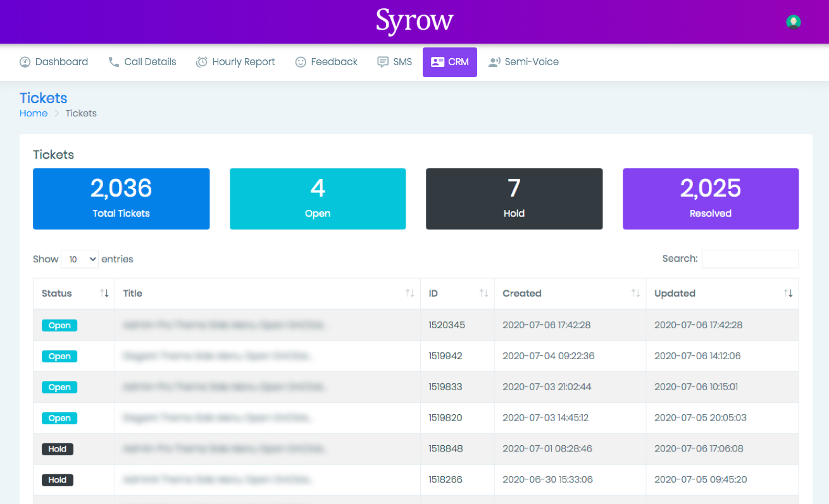The width and height of the screenshot is (829, 504).
Task: Click updated date 2020-07-05 09:45:20
Action: click(x=701, y=480)
